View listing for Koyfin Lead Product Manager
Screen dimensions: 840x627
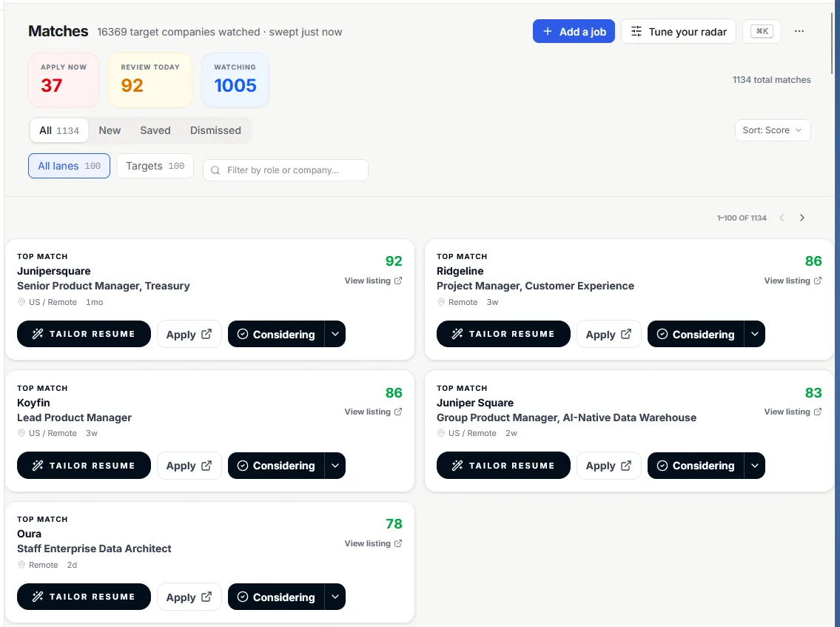click(373, 412)
